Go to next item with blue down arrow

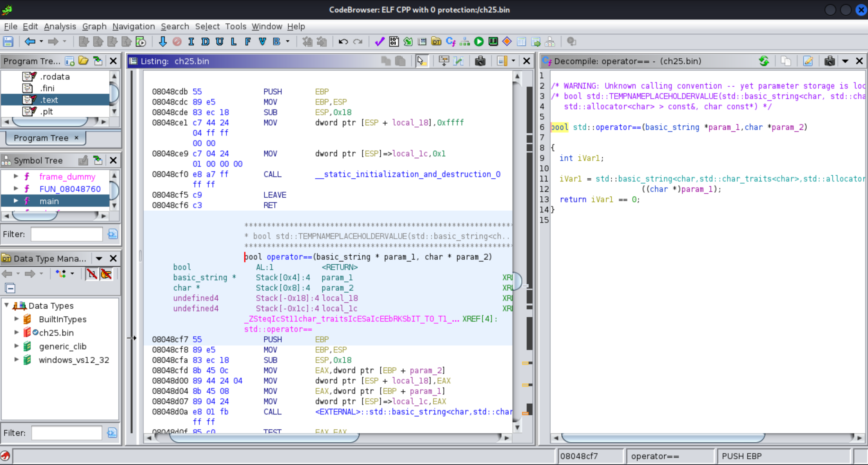coord(162,42)
